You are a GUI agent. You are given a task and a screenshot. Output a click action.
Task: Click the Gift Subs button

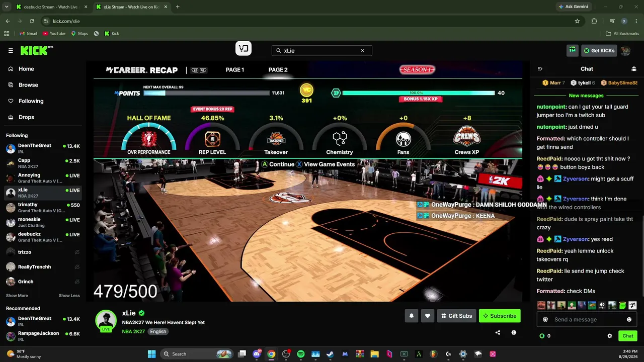(x=456, y=316)
